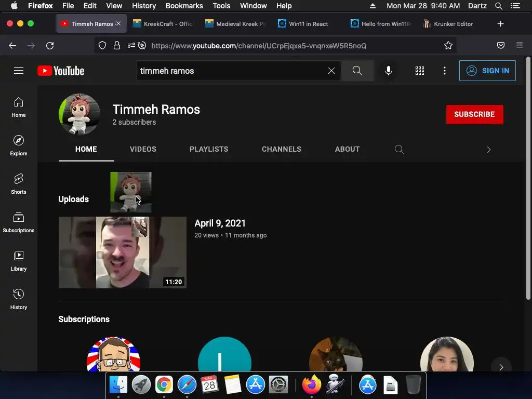The width and height of the screenshot is (532, 399).
Task: Switch to Win11 in React tab
Action: coord(309,24)
